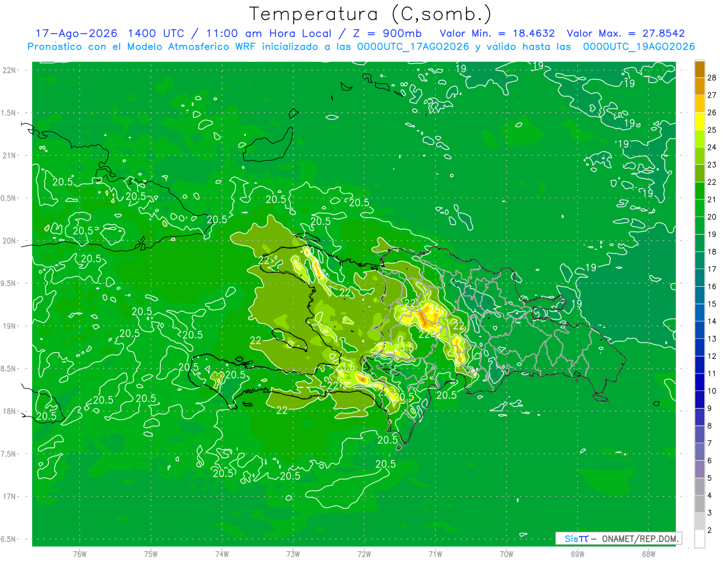Click the legend swatch between 27 and 28
The height and width of the screenshot is (562, 728).
coord(699,87)
